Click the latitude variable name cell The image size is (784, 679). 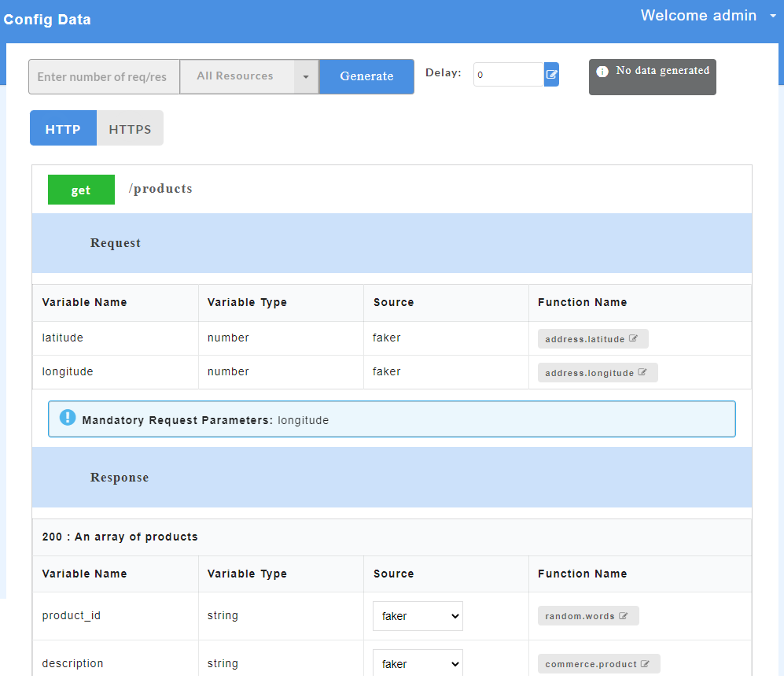coord(116,338)
